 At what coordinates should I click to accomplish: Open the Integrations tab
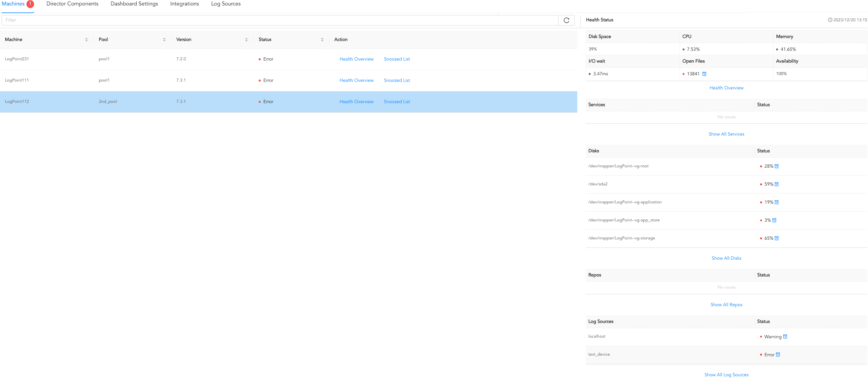point(184,4)
